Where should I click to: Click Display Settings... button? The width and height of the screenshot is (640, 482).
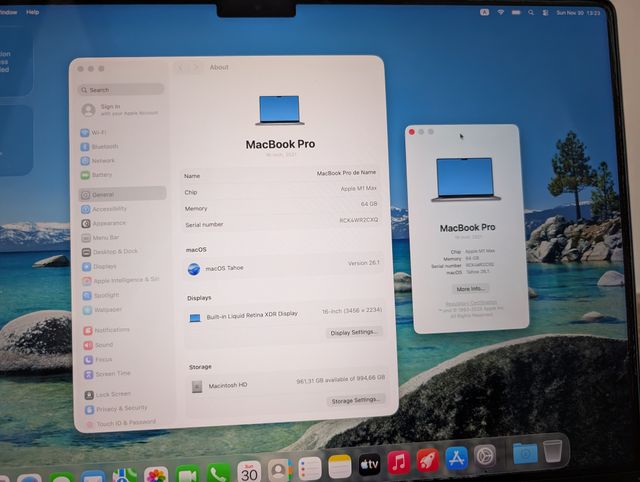click(354, 332)
